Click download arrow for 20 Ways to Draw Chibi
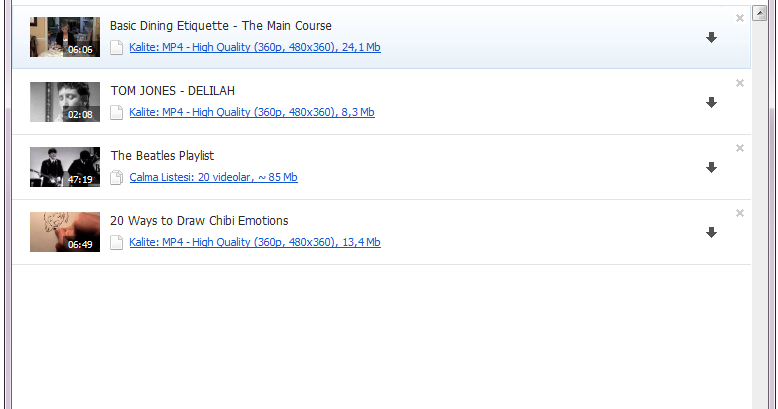This screenshot has width=778, height=409. [x=711, y=233]
